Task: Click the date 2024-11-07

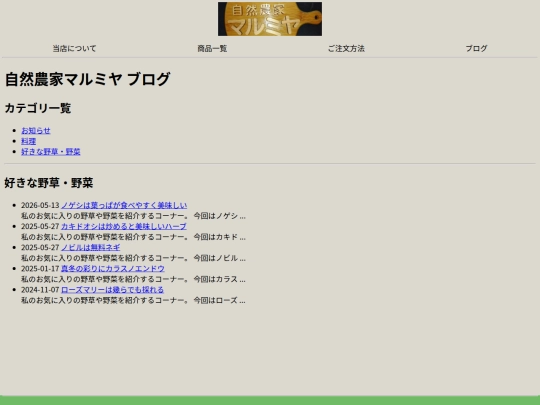Action: pyautogui.click(x=40, y=290)
